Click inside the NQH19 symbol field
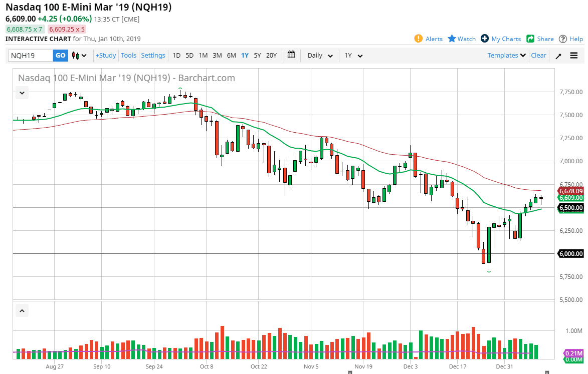This screenshot has width=588, height=374. click(x=30, y=56)
